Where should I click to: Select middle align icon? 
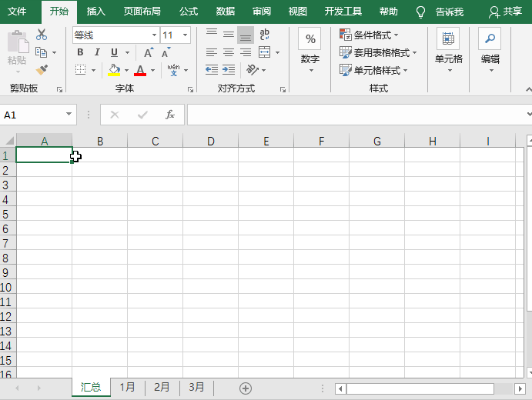229,35
